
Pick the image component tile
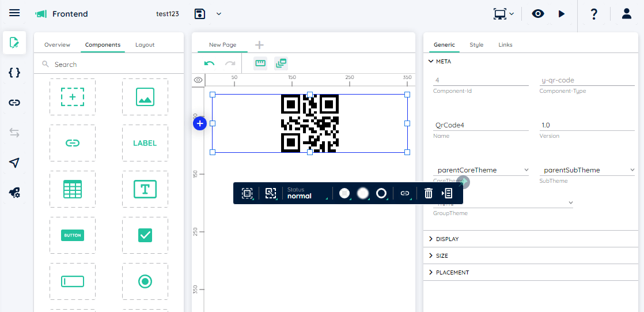click(x=145, y=97)
